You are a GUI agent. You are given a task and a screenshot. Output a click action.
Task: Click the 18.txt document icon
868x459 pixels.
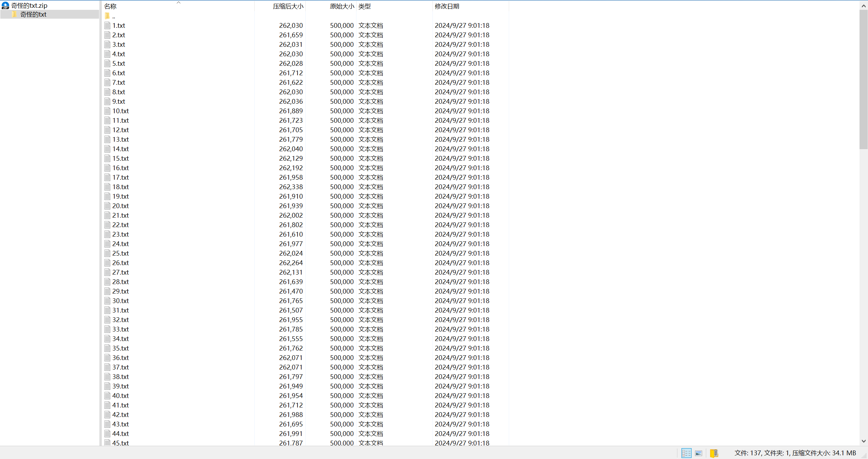(x=108, y=187)
